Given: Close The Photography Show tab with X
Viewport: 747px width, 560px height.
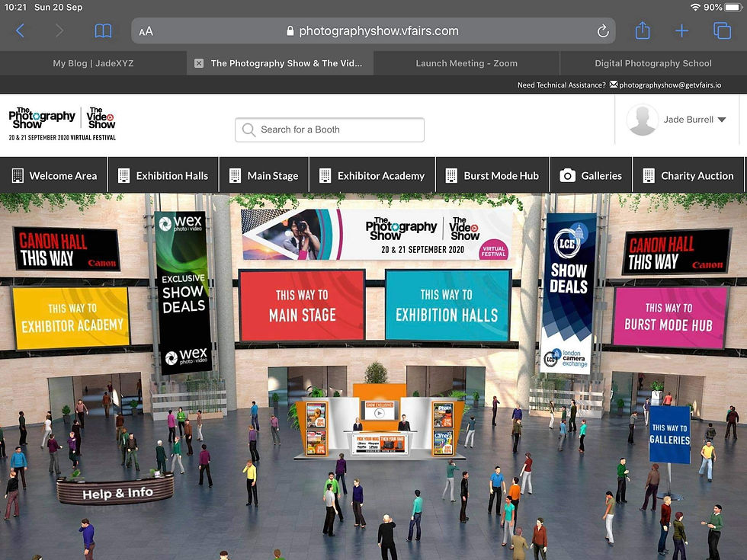Looking at the screenshot, I should tap(199, 63).
